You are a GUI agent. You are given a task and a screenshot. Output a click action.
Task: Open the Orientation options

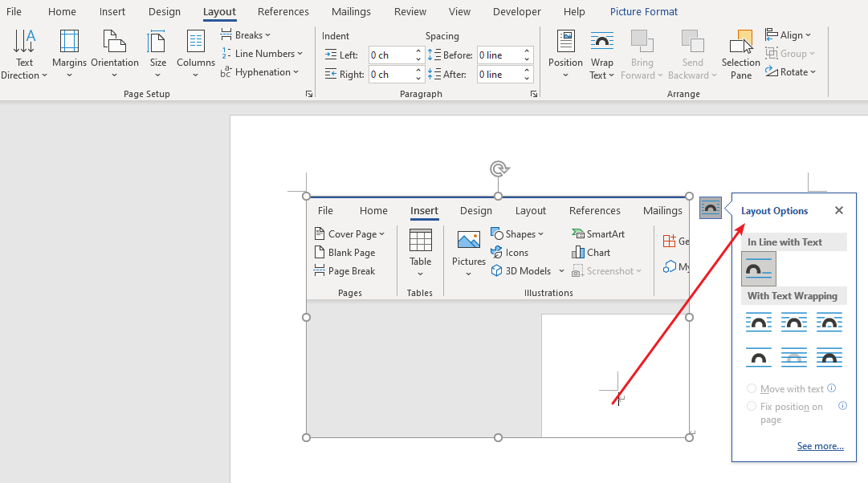[115, 55]
